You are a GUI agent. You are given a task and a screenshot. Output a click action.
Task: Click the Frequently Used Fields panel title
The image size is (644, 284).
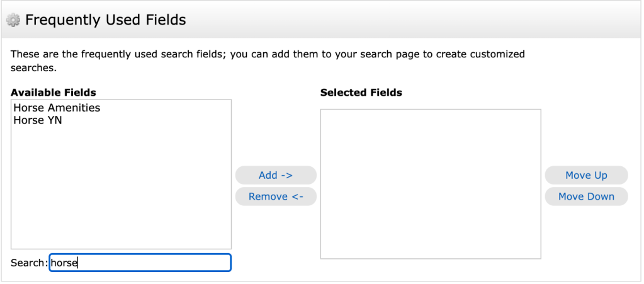[x=105, y=20]
